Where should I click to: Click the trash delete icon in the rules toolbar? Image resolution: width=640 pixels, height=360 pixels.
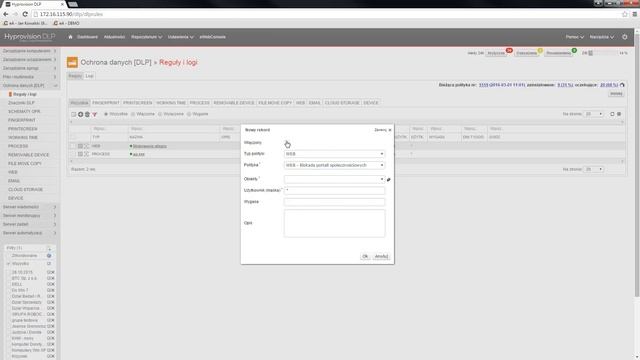coord(87,114)
